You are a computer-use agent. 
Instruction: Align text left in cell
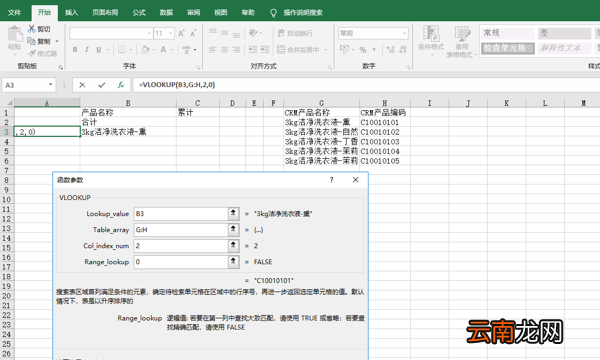(x=213, y=50)
